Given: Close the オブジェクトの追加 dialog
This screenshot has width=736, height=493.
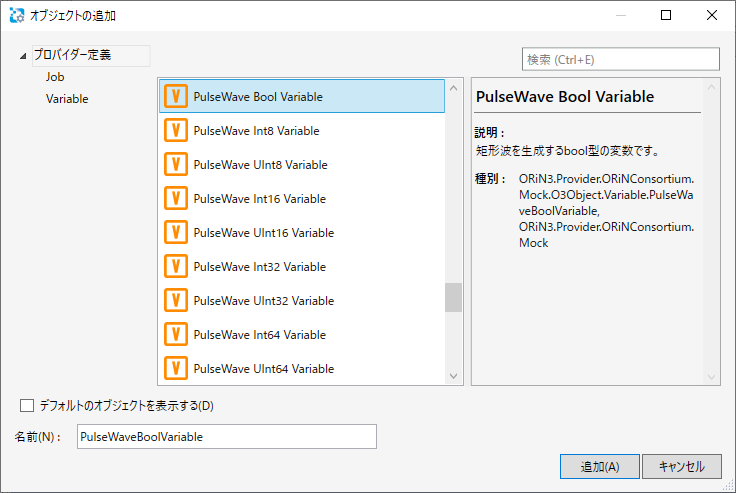Looking at the screenshot, I should (712, 15).
